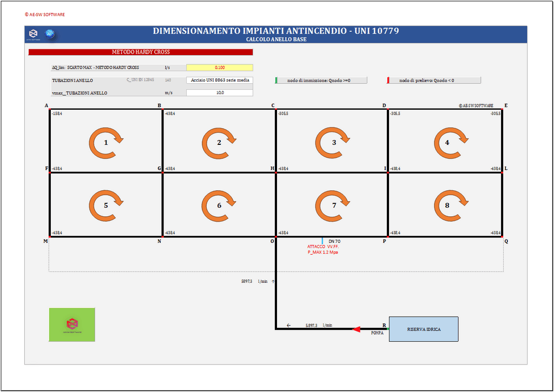Select loop 7 circular arrow icon

pos(334,206)
